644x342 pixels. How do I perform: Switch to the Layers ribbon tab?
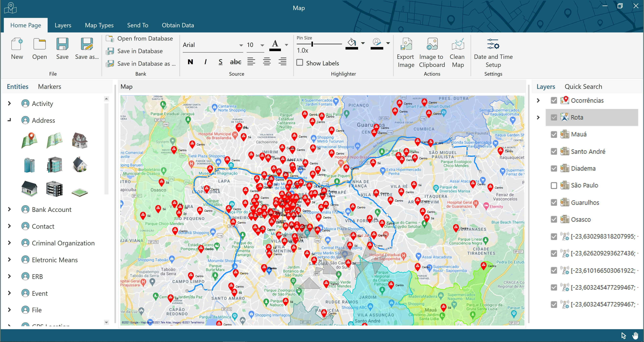click(x=63, y=25)
